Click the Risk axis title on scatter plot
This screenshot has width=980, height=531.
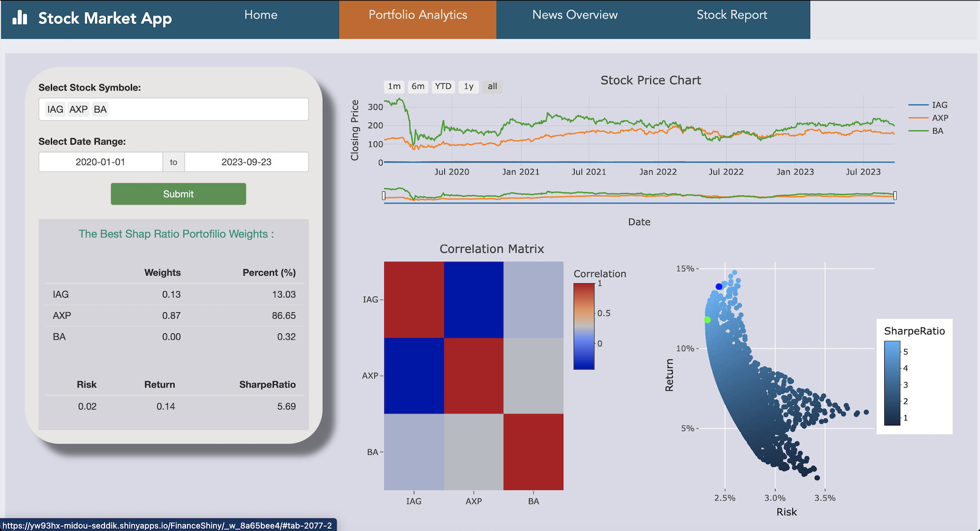tap(787, 512)
